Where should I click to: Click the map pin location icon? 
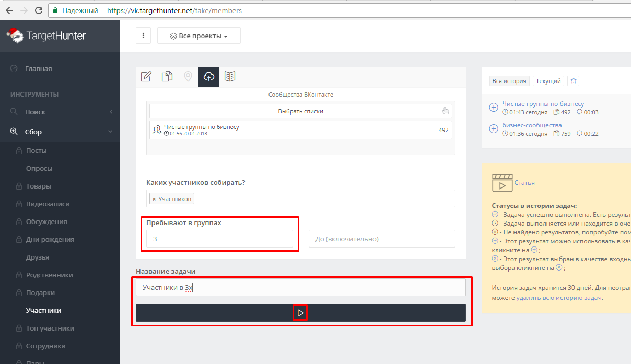[x=188, y=77]
